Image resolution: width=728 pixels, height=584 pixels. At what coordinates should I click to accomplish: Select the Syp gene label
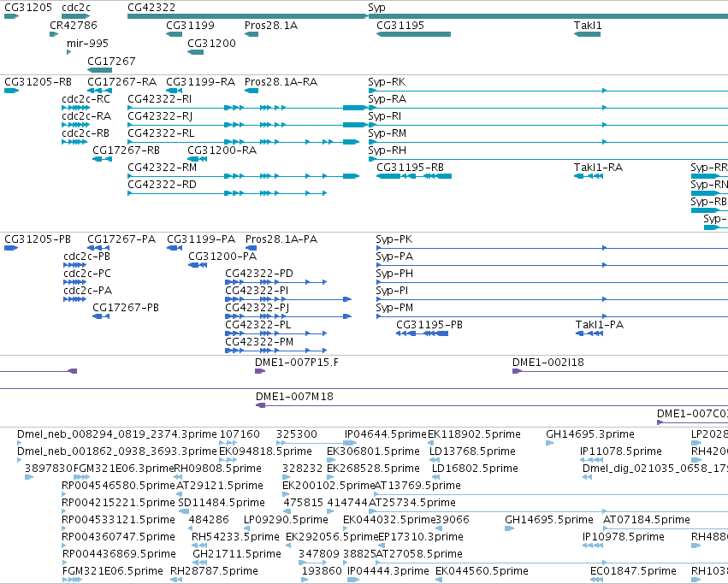click(376, 8)
